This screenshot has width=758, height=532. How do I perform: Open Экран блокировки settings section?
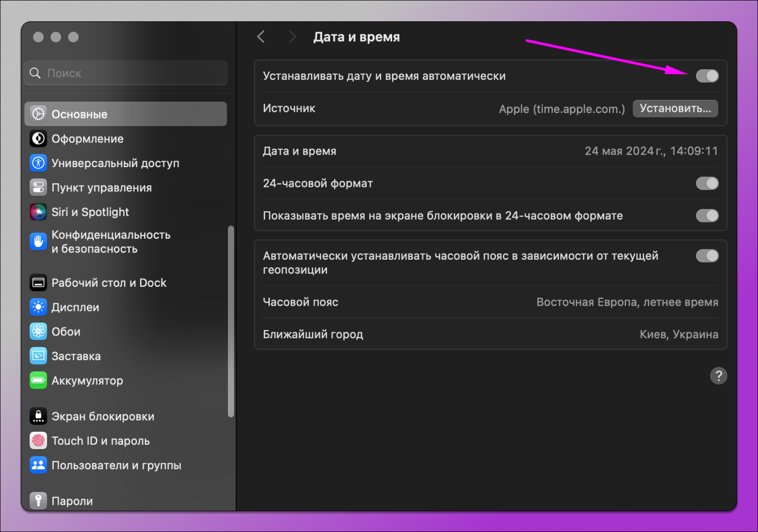[x=102, y=416]
